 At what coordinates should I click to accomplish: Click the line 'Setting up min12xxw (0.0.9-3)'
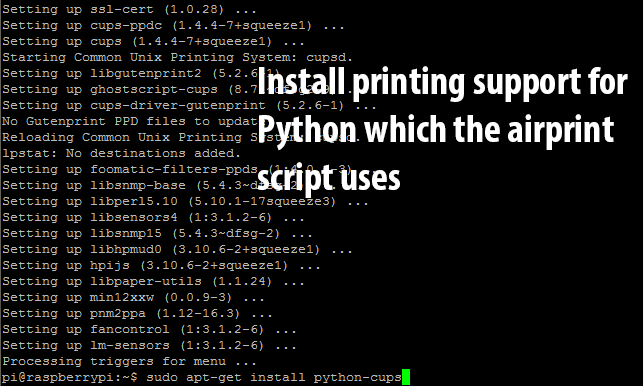(x=133, y=297)
